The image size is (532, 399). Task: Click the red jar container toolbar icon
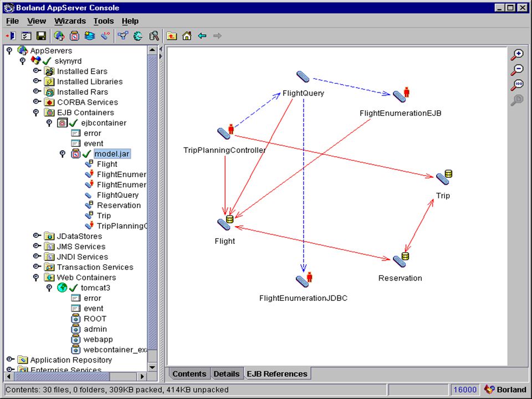(74, 35)
